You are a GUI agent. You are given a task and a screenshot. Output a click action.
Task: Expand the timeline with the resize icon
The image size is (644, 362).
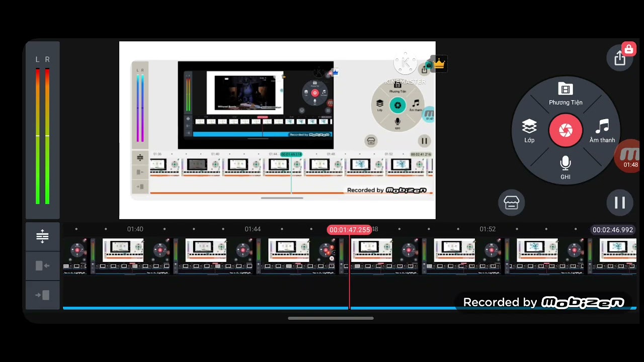click(42, 236)
